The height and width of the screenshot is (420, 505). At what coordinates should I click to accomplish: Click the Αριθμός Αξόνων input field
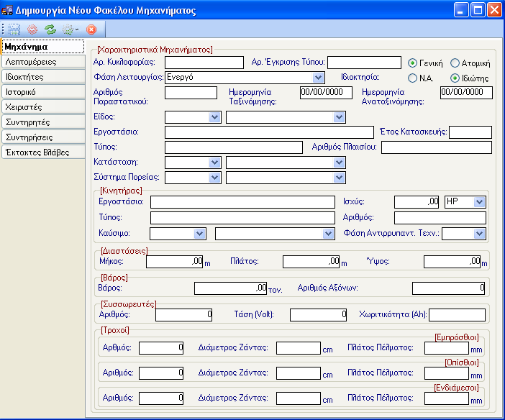pyautogui.click(x=449, y=288)
